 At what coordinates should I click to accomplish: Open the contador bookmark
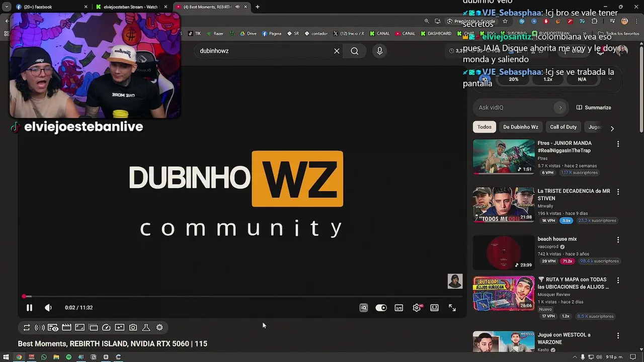(316, 34)
